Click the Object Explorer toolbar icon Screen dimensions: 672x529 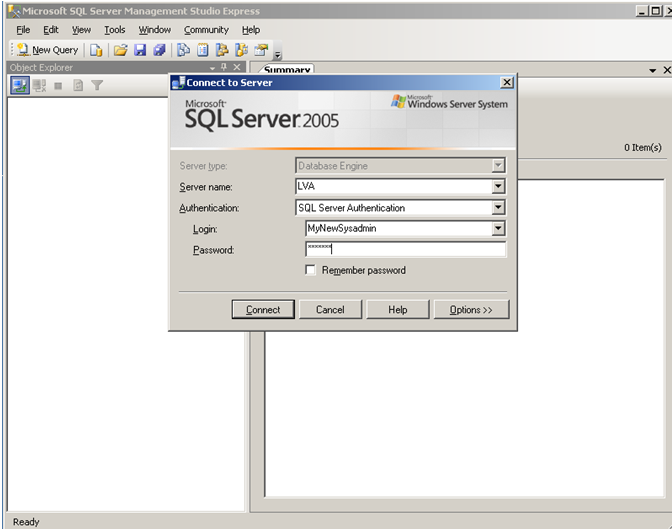click(x=222, y=50)
